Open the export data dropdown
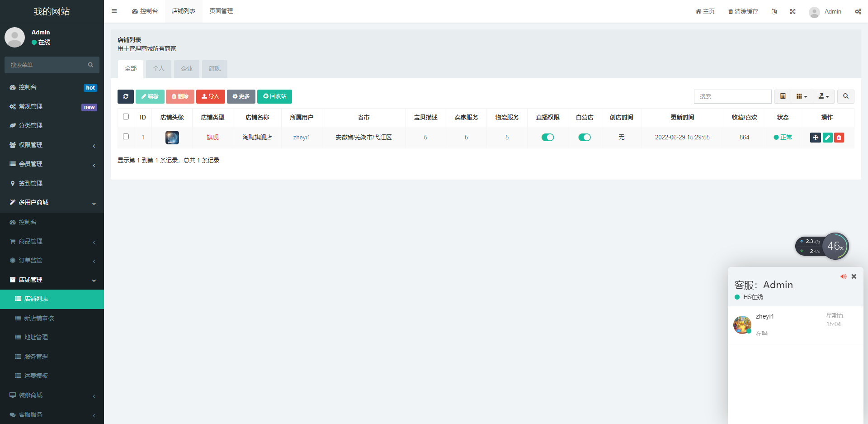This screenshot has width=868, height=424. 823,96
